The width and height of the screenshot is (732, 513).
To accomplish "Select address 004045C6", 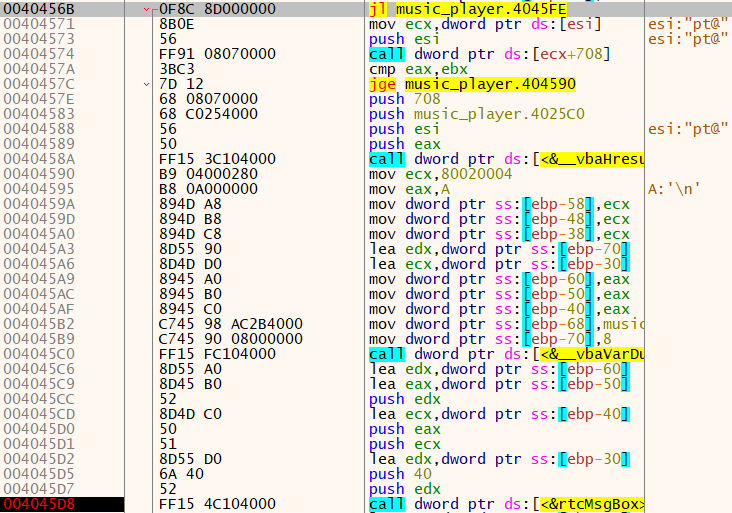I will pos(39,369).
